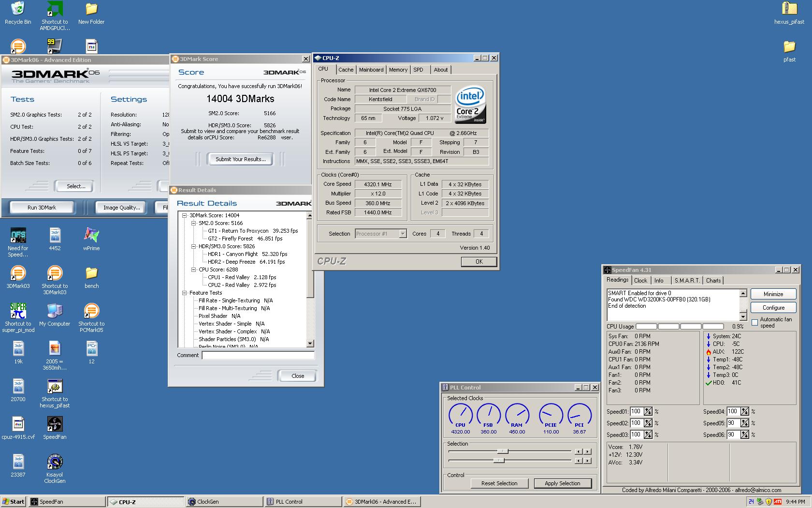Open the My Computer icon
This screenshot has width=812, height=508.
pos(55,315)
